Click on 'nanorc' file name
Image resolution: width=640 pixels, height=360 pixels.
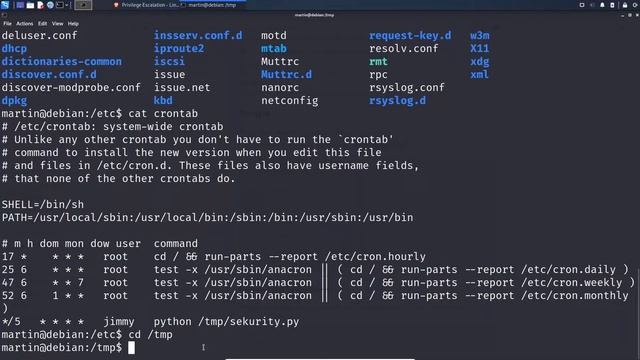[x=280, y=88]
